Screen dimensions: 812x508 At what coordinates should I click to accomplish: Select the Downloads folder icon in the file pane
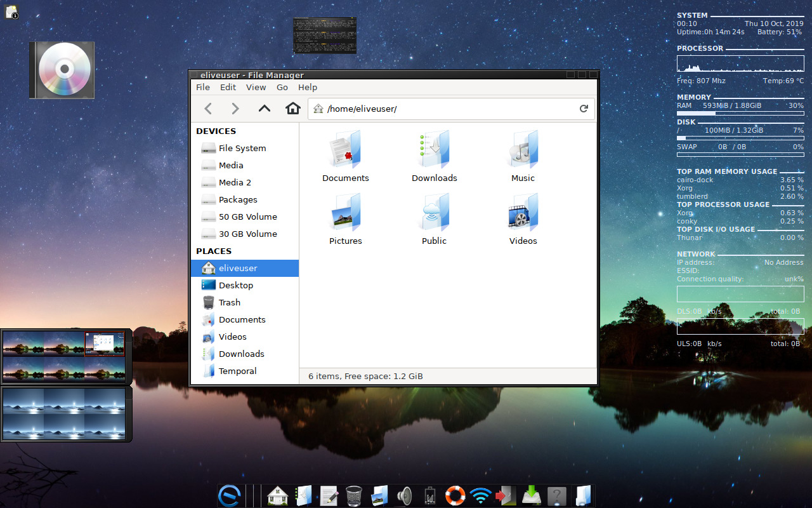tap(435, 150)
